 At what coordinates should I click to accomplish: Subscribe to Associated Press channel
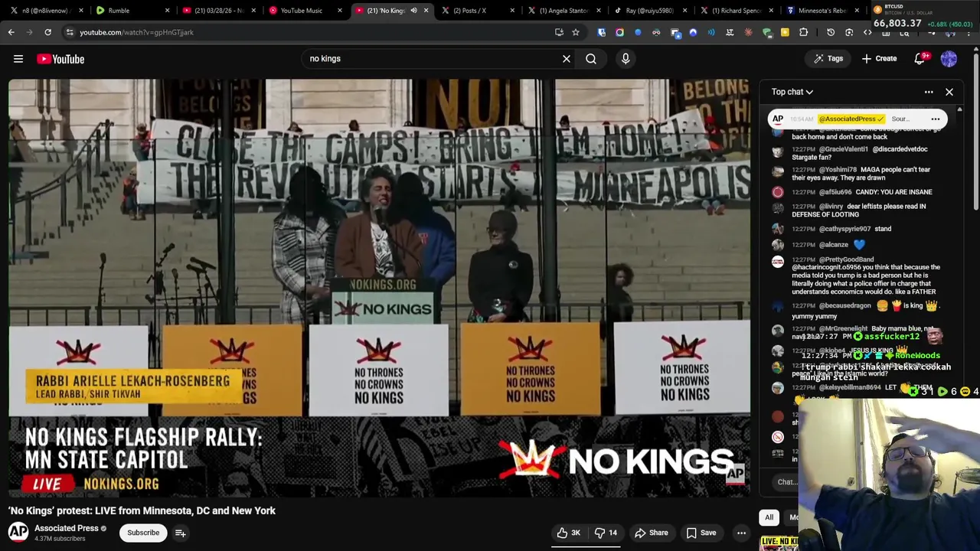coord(143,533)
